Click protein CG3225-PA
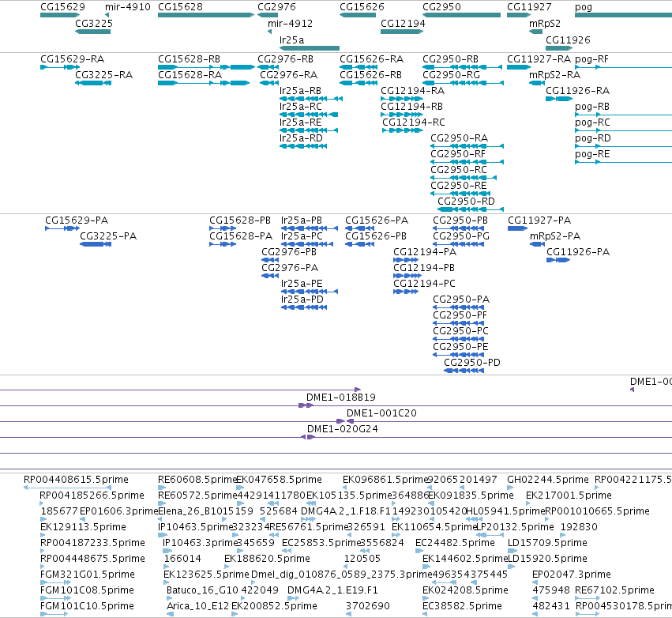Screen dimensions: 672x618 pos(96,244)
